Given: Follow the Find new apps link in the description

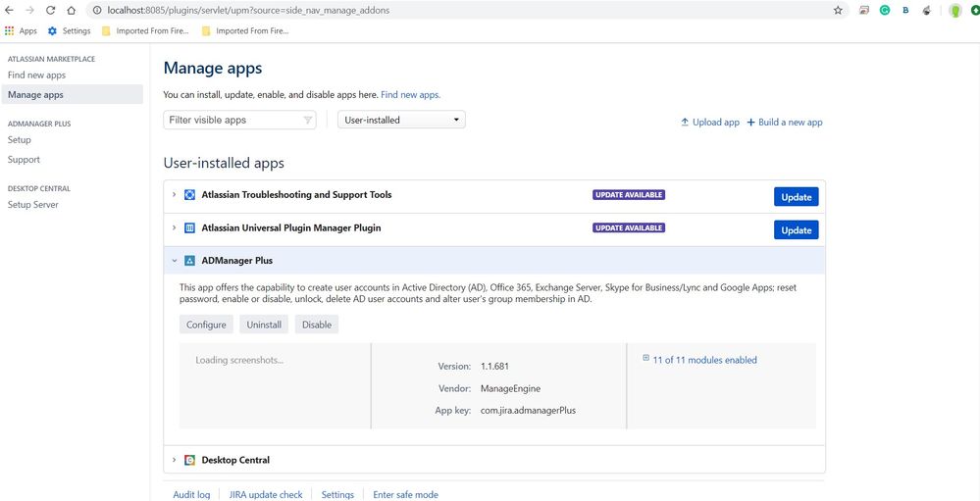Looking at the screenshot, I should pos(411,95).
